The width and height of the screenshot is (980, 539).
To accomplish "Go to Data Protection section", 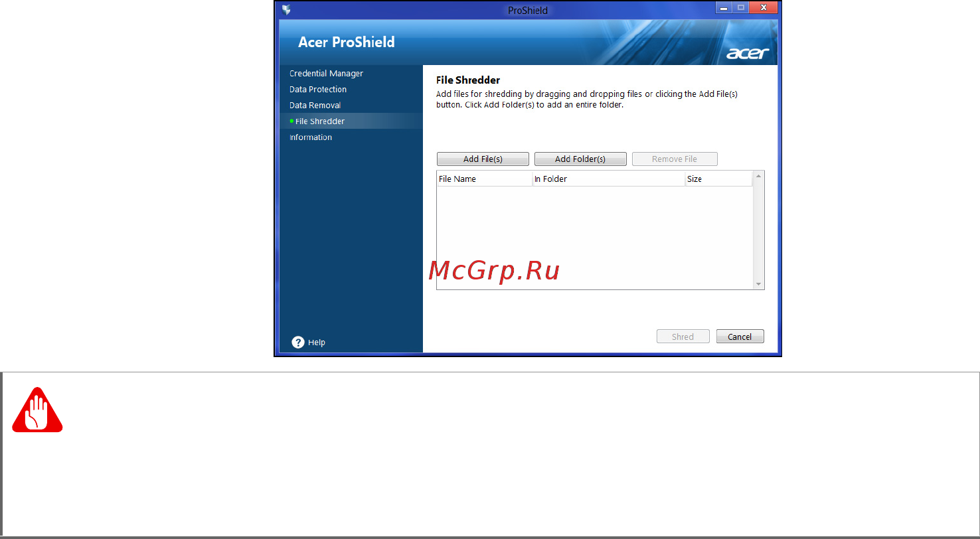I will coord(318,90).
